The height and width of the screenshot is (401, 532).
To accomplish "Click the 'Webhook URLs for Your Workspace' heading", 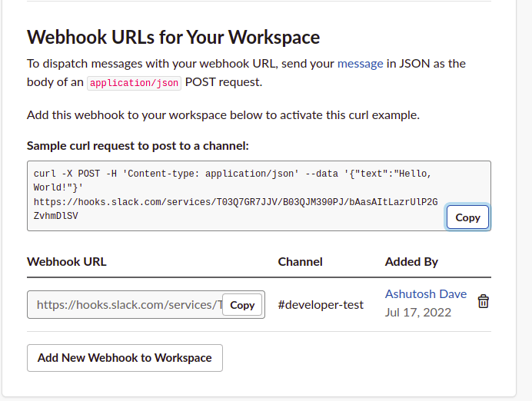I will coord(173,37).
